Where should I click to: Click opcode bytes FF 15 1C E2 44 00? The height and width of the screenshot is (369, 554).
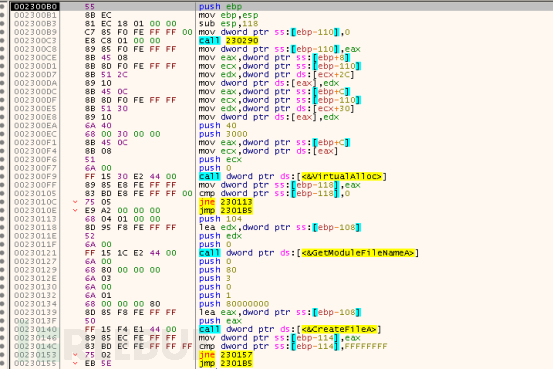coord(130,252)
